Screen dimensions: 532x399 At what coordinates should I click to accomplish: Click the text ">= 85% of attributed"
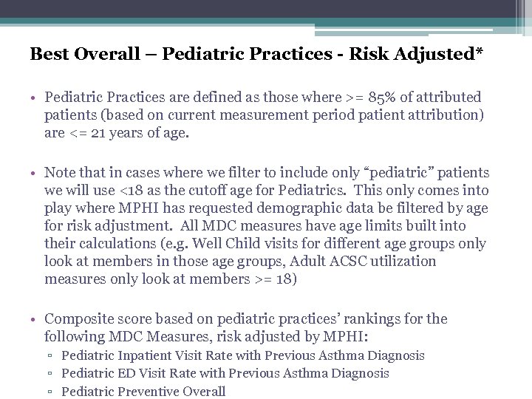point(419,97)
